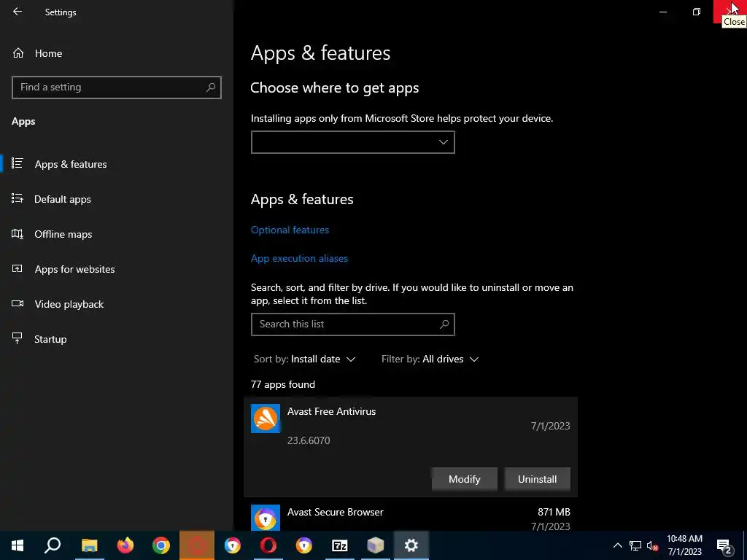Click the Avast Free Antivirus app icon

(x=266, y=419)
